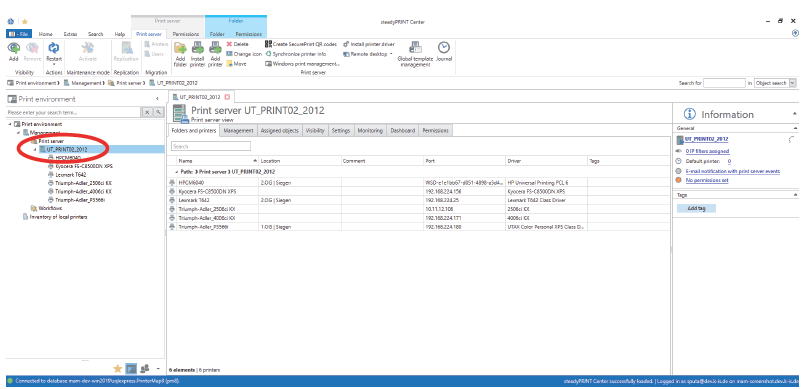Viewport: 804px width, 389px height.
Task: Click the Add folder ribbon icon
Action: [x=180, y=48]
